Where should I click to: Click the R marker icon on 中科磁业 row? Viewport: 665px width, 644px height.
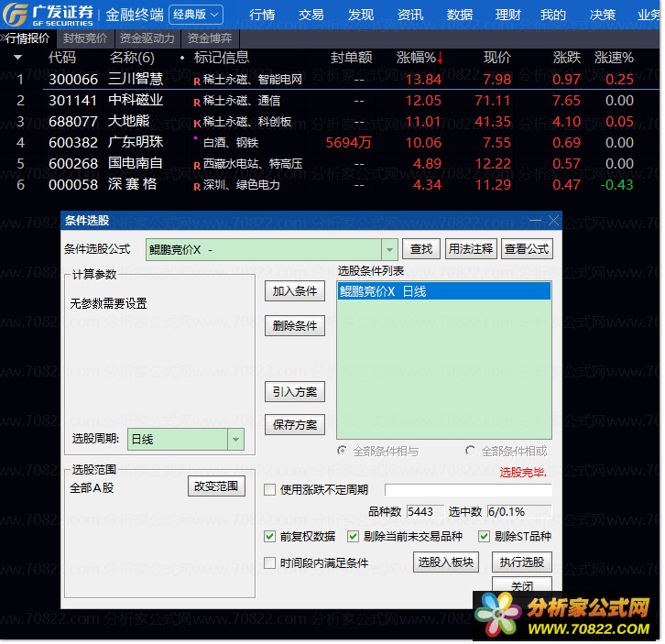coord(197,103)
